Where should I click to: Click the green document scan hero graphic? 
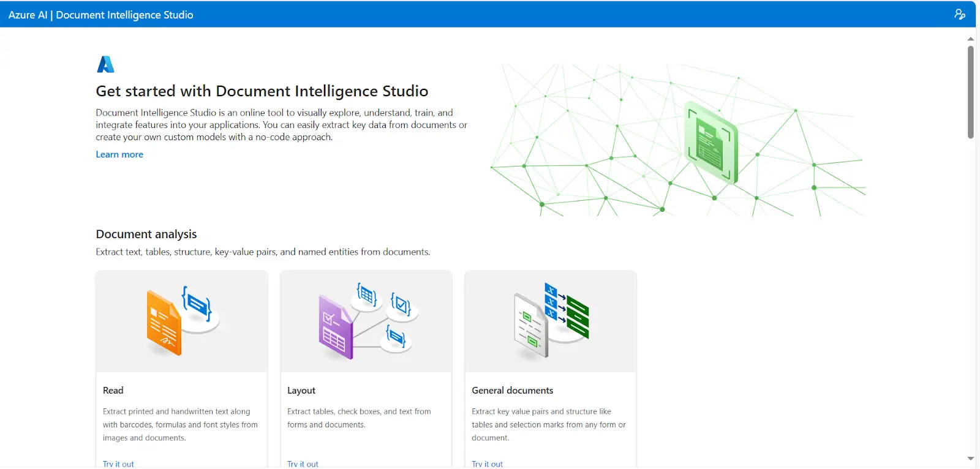point(710,142)
